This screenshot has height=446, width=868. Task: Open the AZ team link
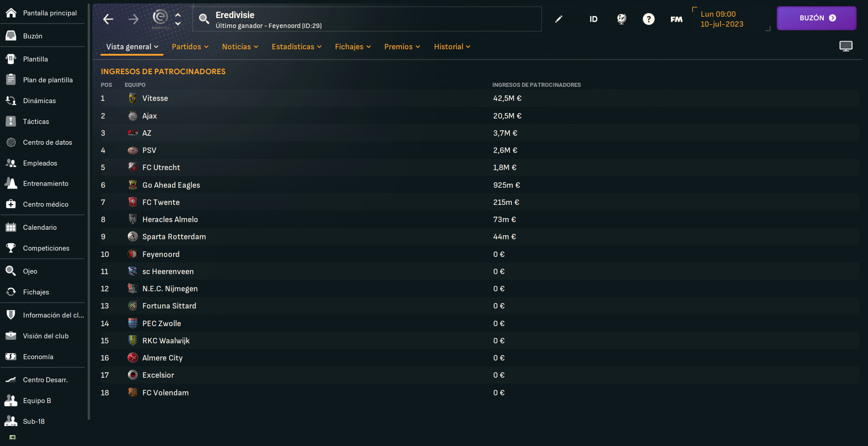tap(147, 133)
